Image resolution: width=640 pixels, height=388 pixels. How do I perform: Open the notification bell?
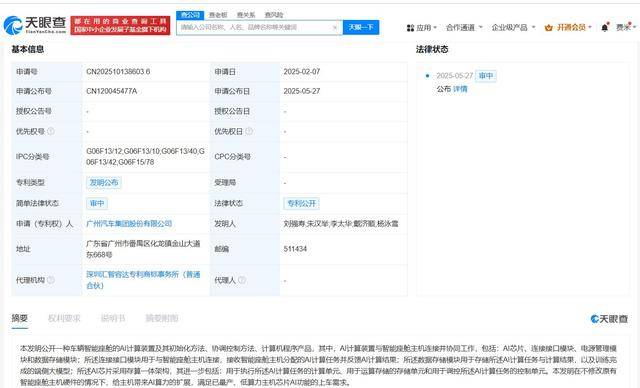605,27
